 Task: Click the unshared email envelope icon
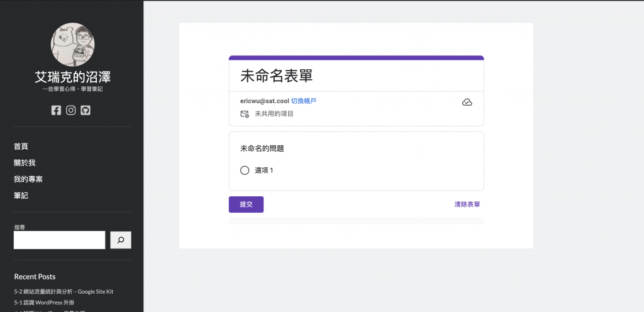click(245, 114)
